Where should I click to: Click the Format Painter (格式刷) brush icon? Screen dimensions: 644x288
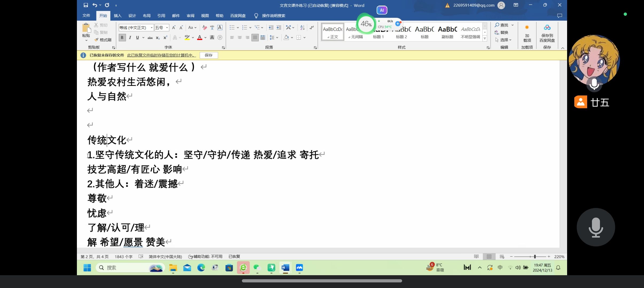click(96, 40)
